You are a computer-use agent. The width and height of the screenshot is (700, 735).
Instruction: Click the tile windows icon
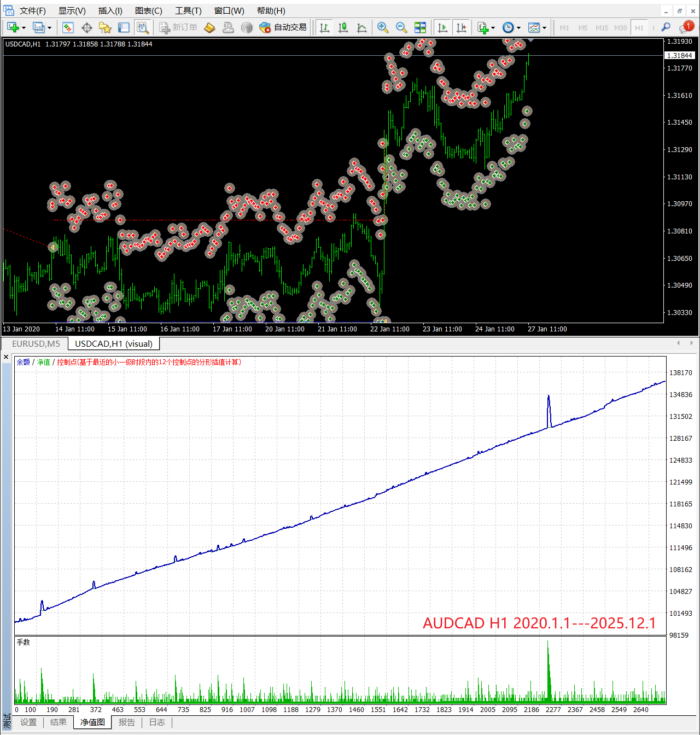[x=420, y=27]
